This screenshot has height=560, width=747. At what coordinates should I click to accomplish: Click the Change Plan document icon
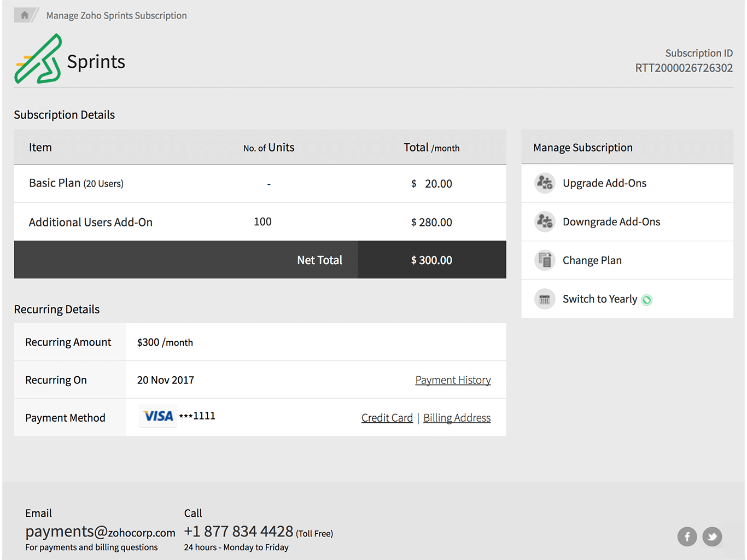pyautogui.click(x=545, y=260)
